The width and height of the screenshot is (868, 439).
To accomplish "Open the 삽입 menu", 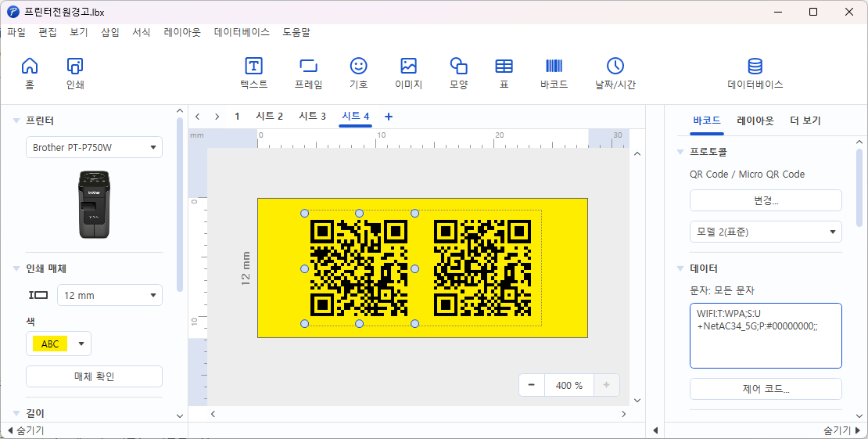I will tap(110, 32).
